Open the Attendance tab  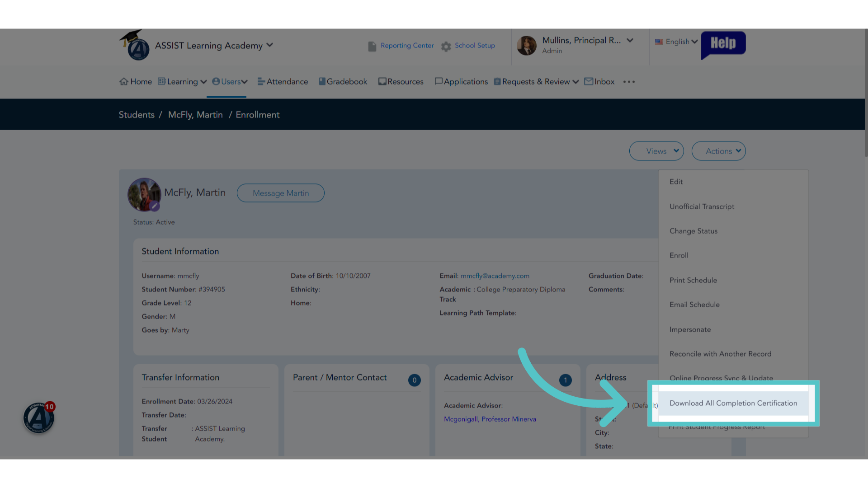click(x=283, y=82)
